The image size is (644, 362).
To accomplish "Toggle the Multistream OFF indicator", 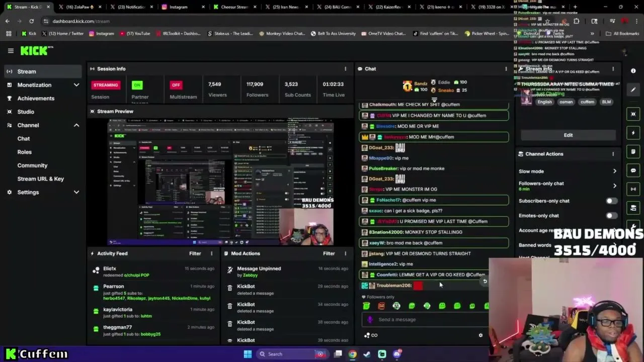I will [176, 85].
